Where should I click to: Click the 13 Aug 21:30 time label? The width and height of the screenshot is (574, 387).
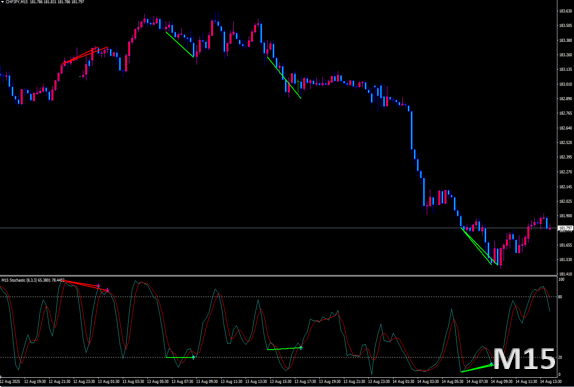click(355, 381)
